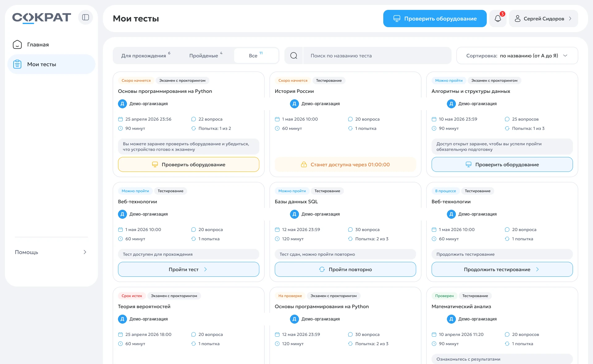Image resolution: width=593 pixels, height=364 pixels.
Task: Click the Срок истек status badge
Action: (x=132, y=296)
